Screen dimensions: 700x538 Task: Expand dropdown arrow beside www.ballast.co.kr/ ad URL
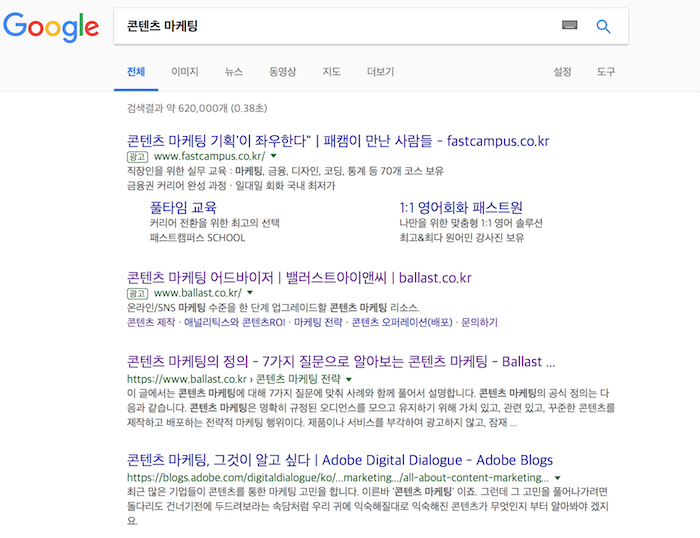250,293
